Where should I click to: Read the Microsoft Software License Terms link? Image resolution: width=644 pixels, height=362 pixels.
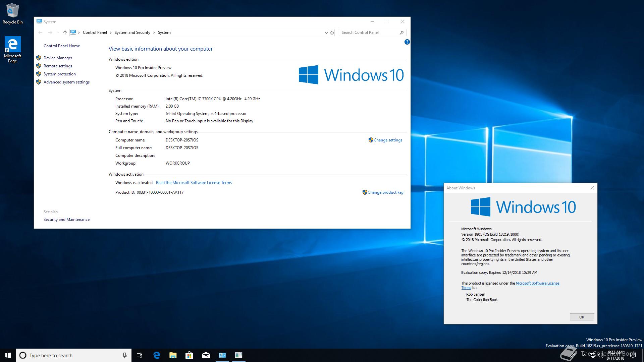pos(194,183)
